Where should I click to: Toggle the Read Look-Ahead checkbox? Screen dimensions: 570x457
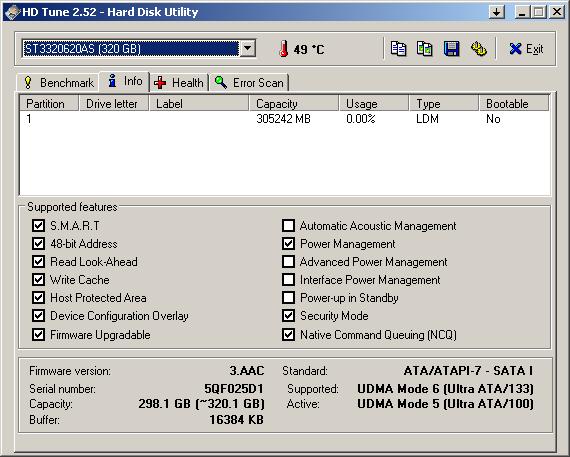coord(38,261)
